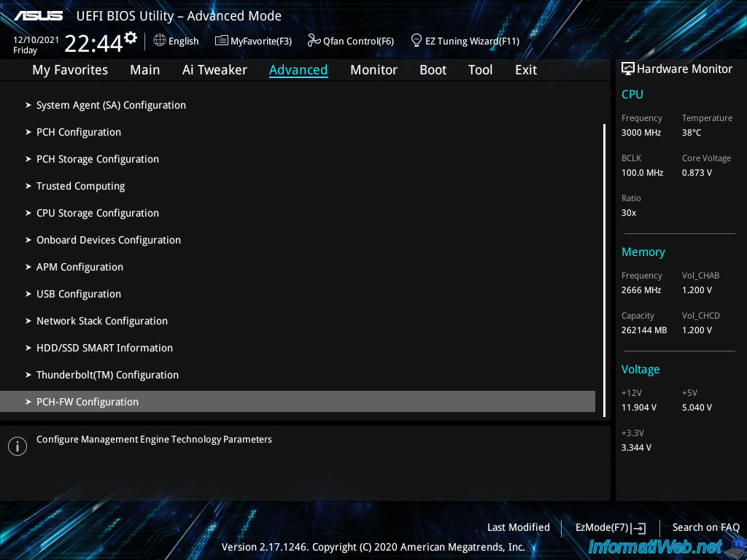Open the My Favorites tab
The height and width of the screenshot is (560, 747).
pyautogui.click(x=70, y=70)
